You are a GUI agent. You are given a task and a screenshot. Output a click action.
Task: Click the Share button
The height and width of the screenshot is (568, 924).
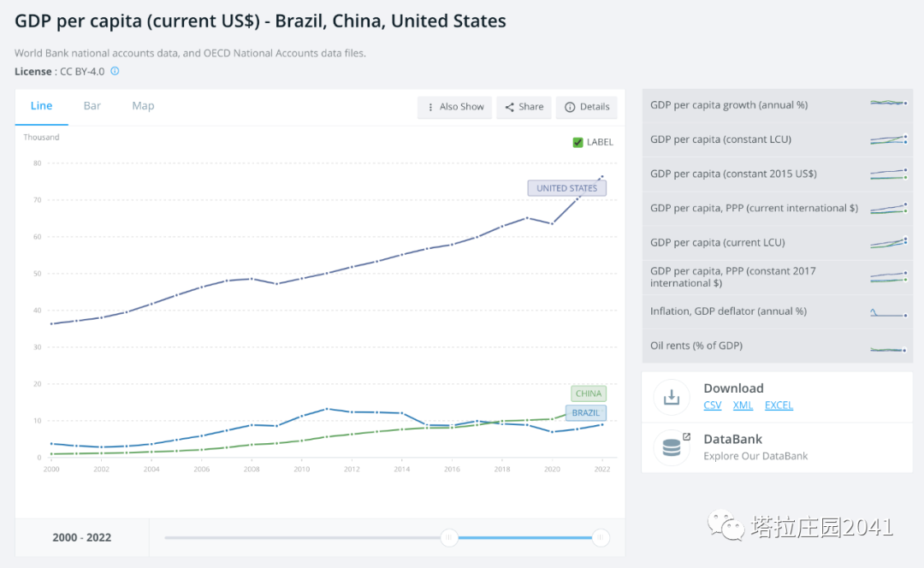[x=524, y=107]
